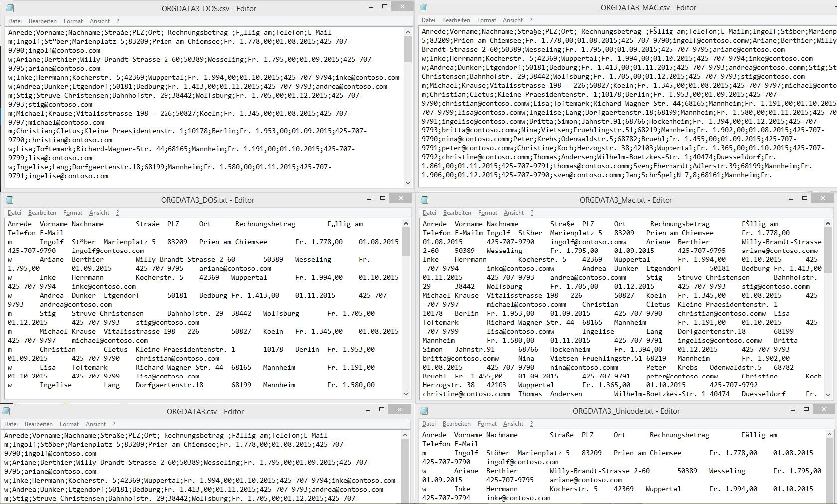
Task: Open Format menu in ORGDATA3_DOS.txt window
Action: pos(73,213)
